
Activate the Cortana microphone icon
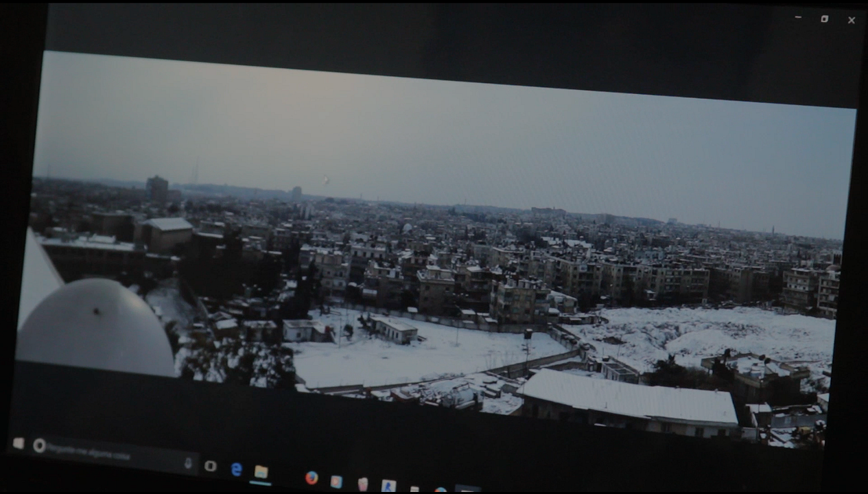(188, 462)
